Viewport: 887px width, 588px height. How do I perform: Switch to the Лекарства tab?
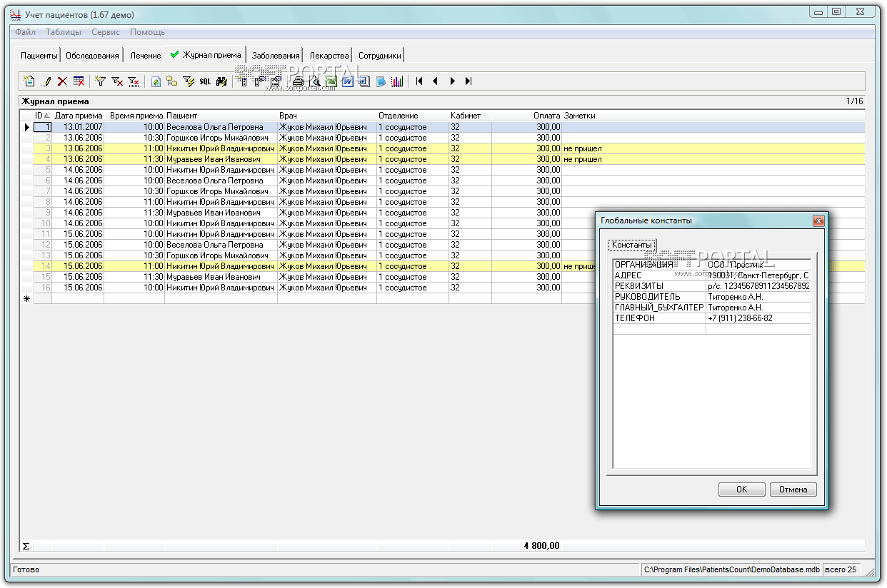(329, 56)
